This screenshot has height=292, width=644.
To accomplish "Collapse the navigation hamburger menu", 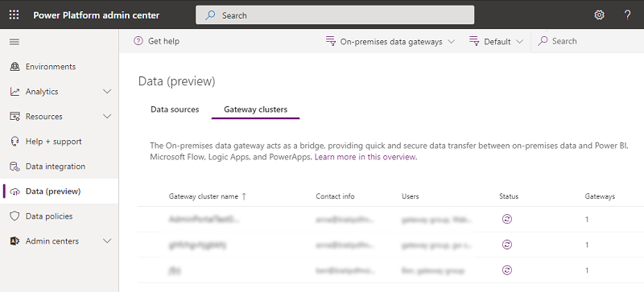I will pos(14,42).
